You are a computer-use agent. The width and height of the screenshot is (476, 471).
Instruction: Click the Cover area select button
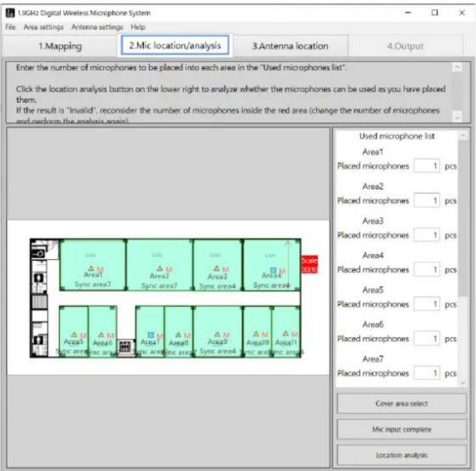point(402,404)
